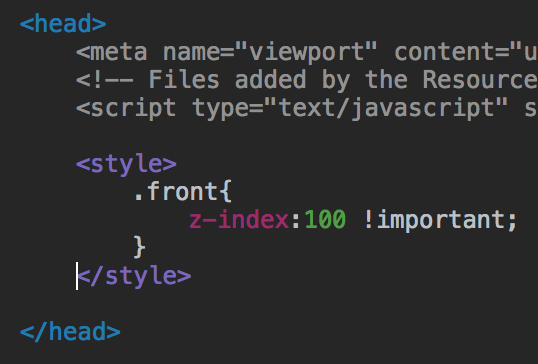Viewport: 538px width, 364px height.
Task: Click the closing style tag
Action: point(134,277)
